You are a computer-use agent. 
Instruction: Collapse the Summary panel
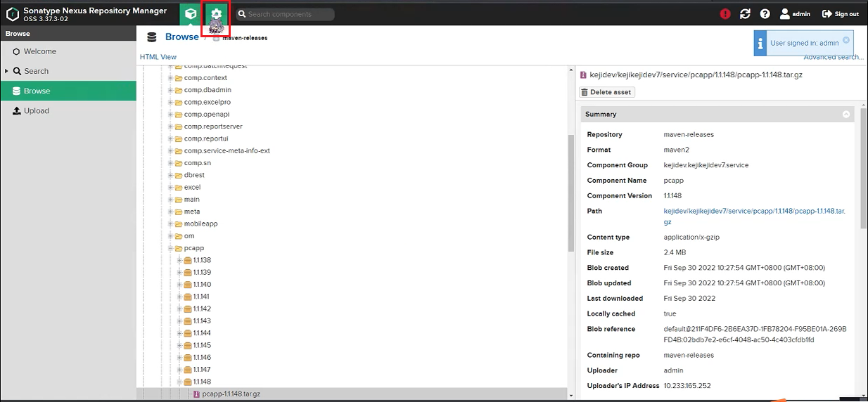(846, 115)
